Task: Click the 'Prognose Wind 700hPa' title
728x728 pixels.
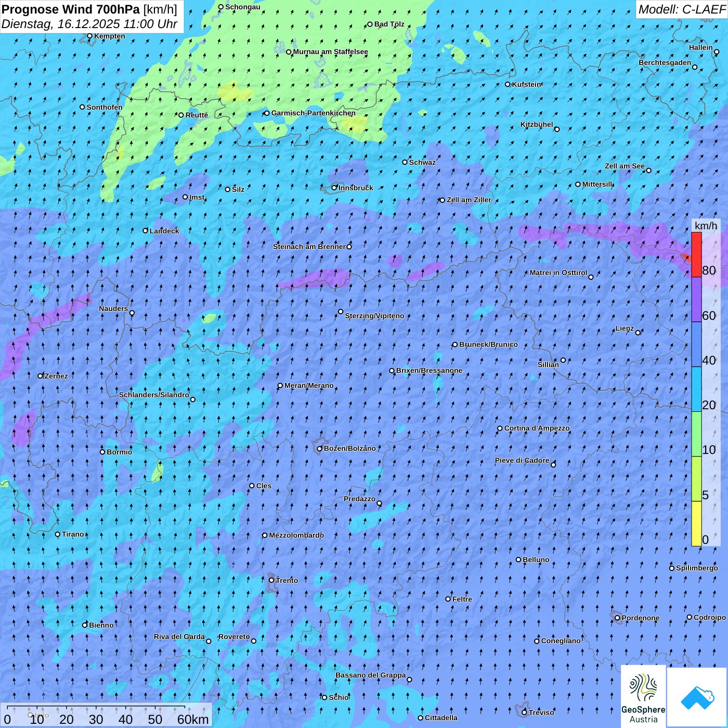Action: [71, 9]
